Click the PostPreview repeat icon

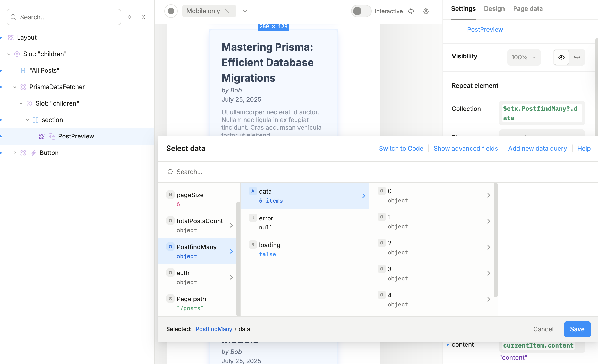pos(52,136)
